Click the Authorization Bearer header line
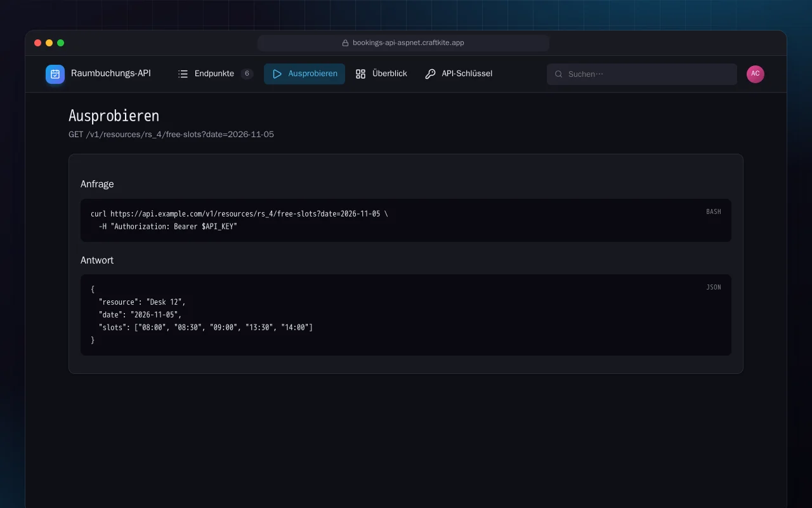 [x=168, y=227]
